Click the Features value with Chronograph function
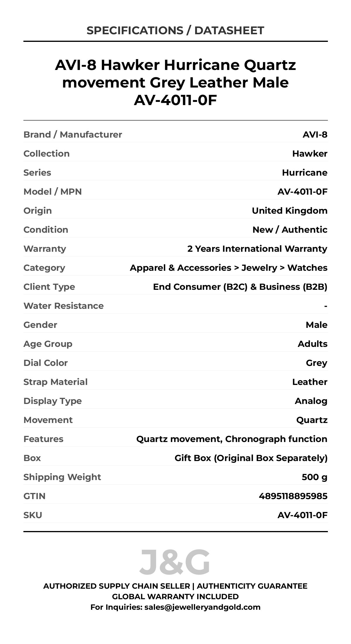 [232, 439]
